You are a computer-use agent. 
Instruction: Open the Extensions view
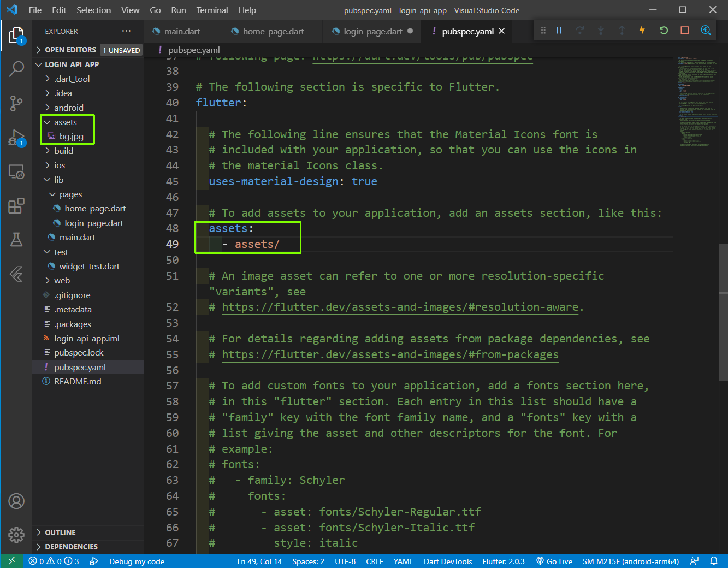tap(16, 206)
